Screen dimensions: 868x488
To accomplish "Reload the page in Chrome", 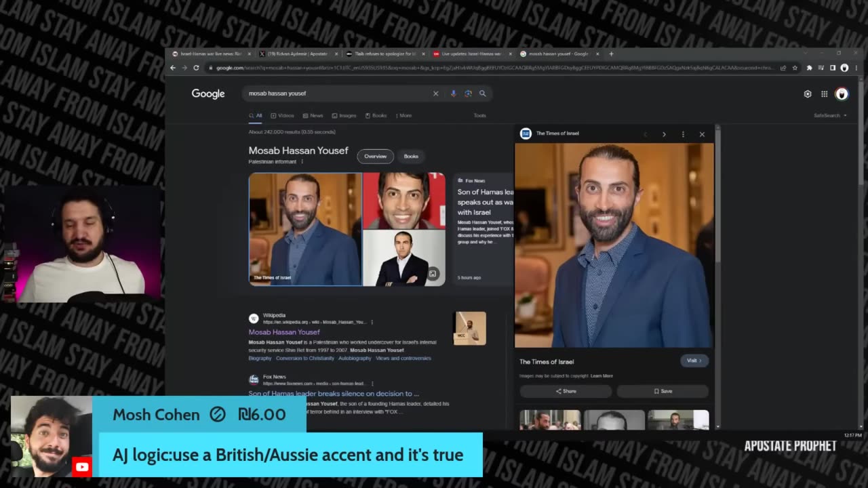I will click(x=196, y=68).
